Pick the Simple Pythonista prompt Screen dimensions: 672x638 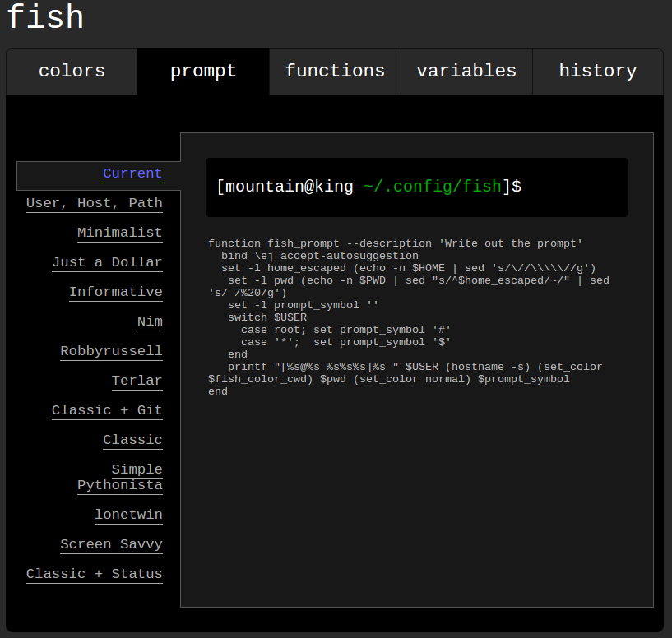point(120,478)
